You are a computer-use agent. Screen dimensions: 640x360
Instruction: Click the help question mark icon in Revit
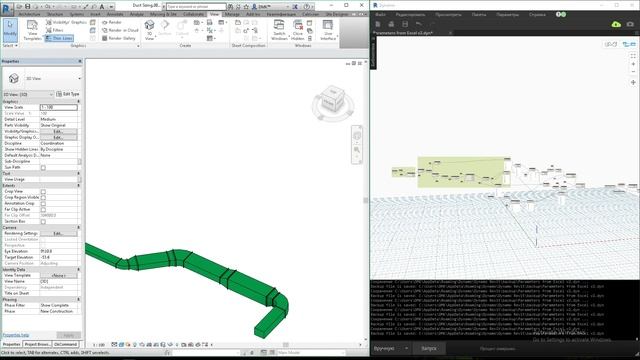click(306, 7)
